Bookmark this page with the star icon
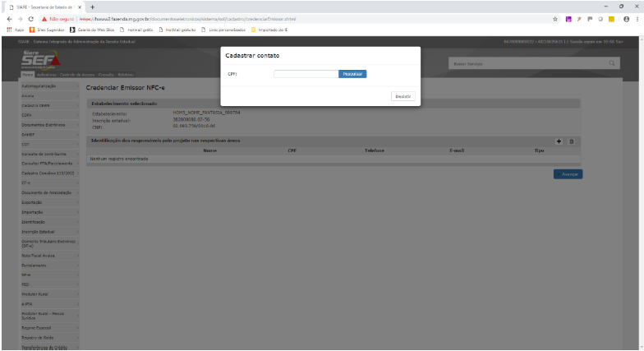The image size is (644, 351). pos(556,18)
